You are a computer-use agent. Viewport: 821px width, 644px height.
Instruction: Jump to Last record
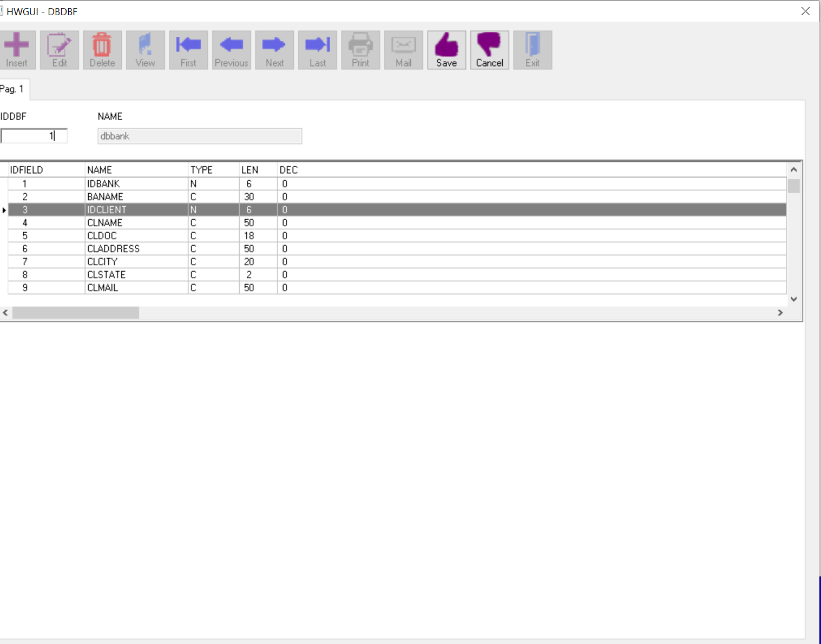click(318, 50)
